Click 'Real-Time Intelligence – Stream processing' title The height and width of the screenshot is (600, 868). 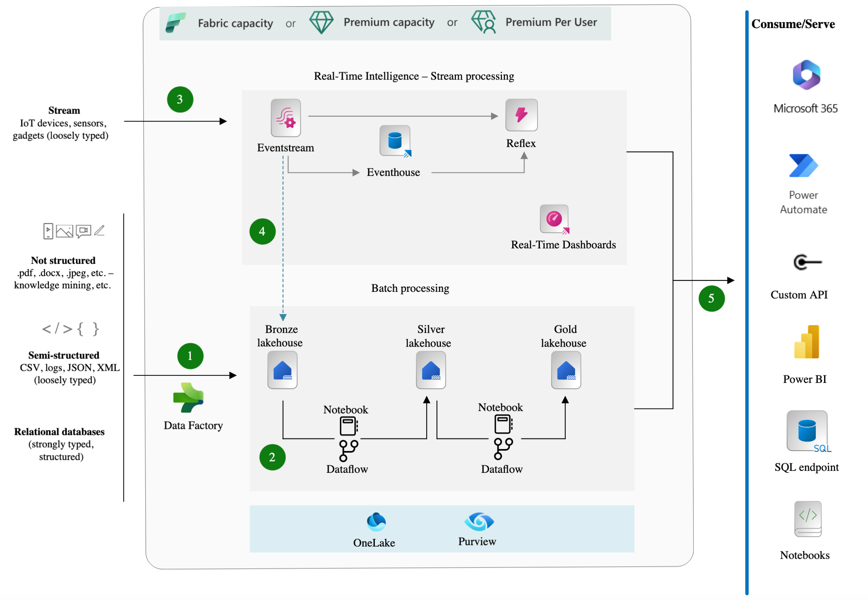tap(414, 76)
